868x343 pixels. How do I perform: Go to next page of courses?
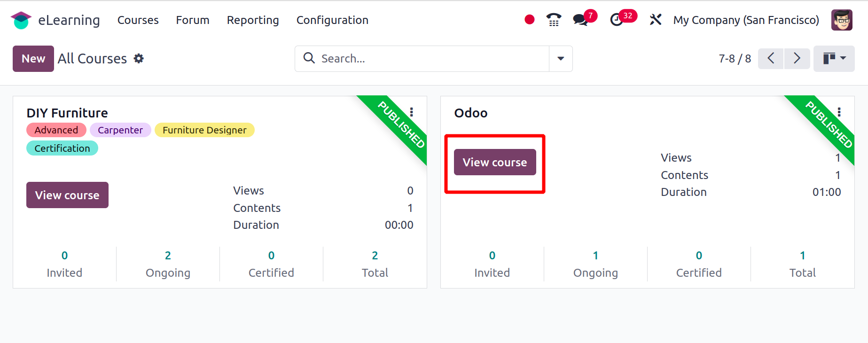click(x=797, y=59)
